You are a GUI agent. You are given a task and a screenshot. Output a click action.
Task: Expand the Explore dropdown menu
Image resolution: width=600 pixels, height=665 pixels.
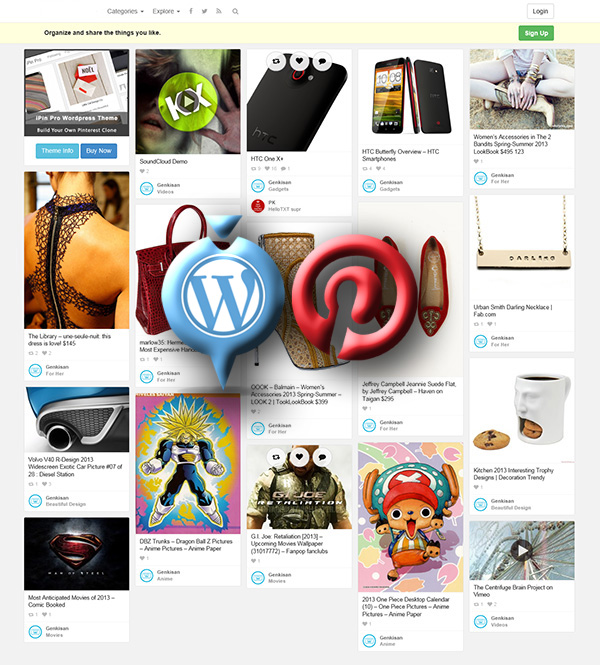pyautogui.click(x=166, y=11)
